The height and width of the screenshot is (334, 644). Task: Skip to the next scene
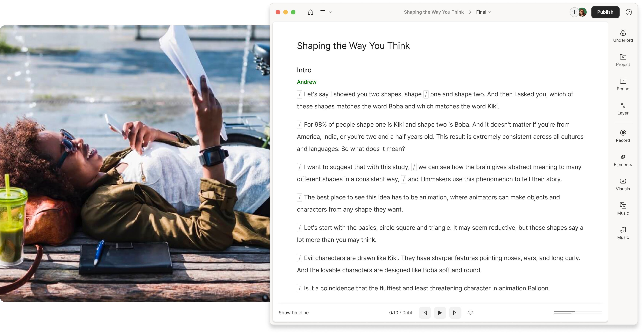pyautogui.click(x=455, y=313)
